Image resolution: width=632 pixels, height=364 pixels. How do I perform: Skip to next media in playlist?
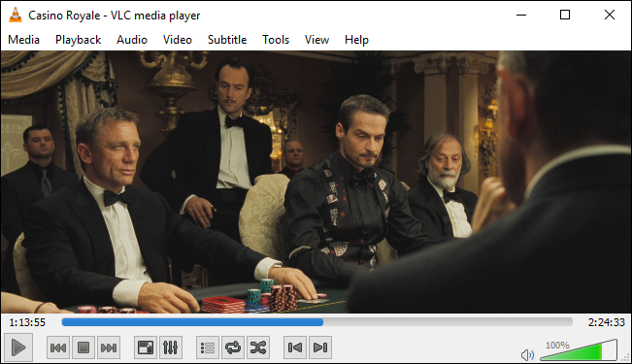pyautogui.click(x=109, y=347)
